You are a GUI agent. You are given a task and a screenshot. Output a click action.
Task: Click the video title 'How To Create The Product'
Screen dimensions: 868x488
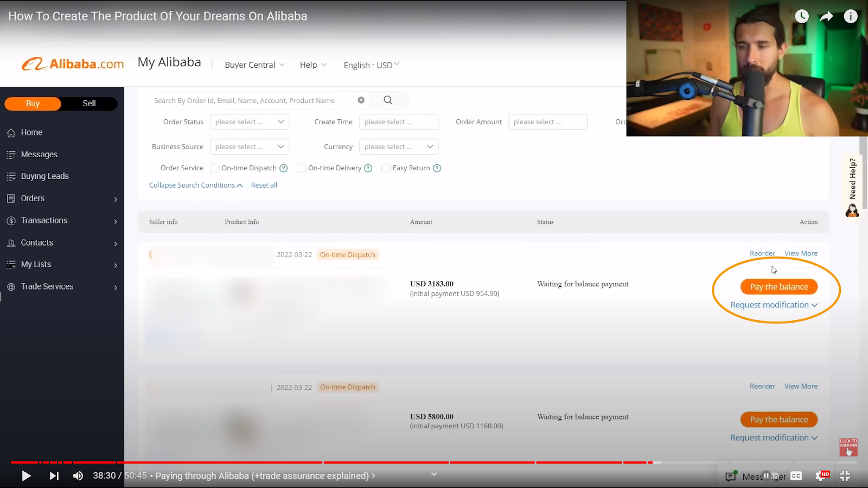coord(158,16)
